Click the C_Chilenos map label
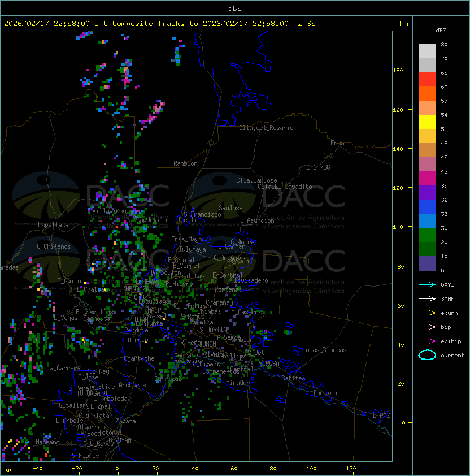Viewport: 470px width, 476px height. [54, 246]
